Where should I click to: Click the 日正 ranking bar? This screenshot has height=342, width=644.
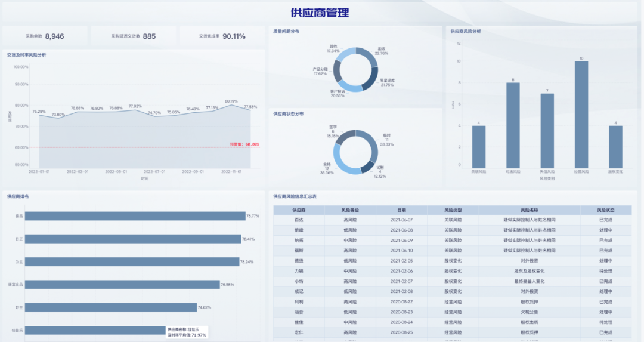point(133,239)
